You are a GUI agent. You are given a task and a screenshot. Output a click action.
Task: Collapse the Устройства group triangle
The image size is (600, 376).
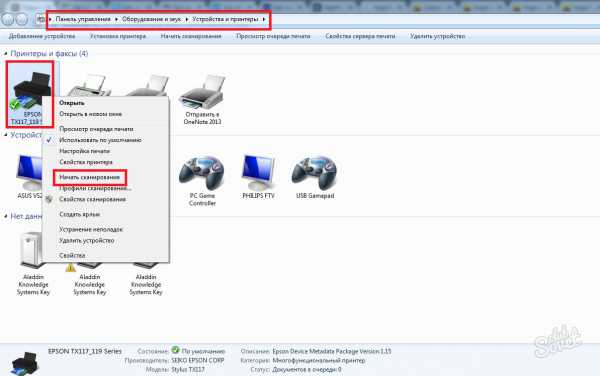5,135
